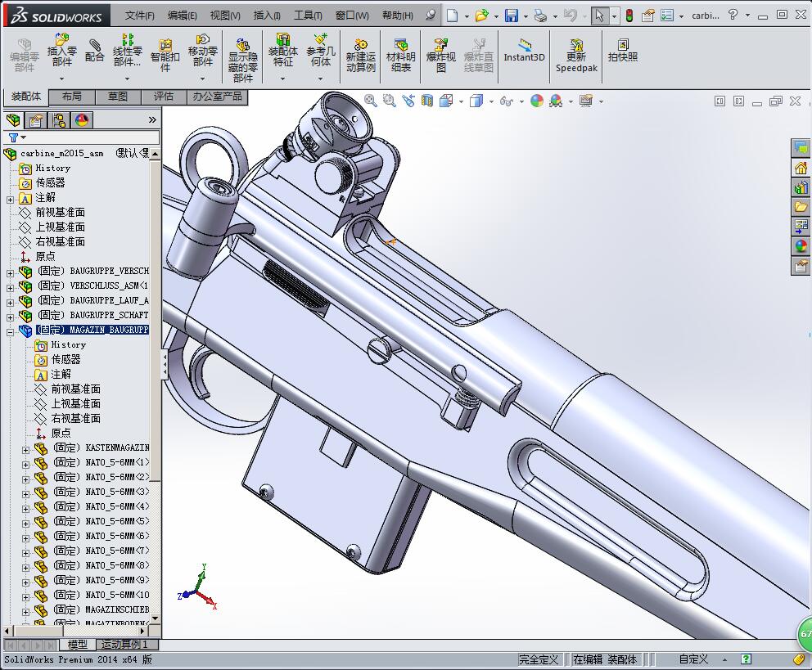Click Rebuild traffic light icon

tap(629, 16)
